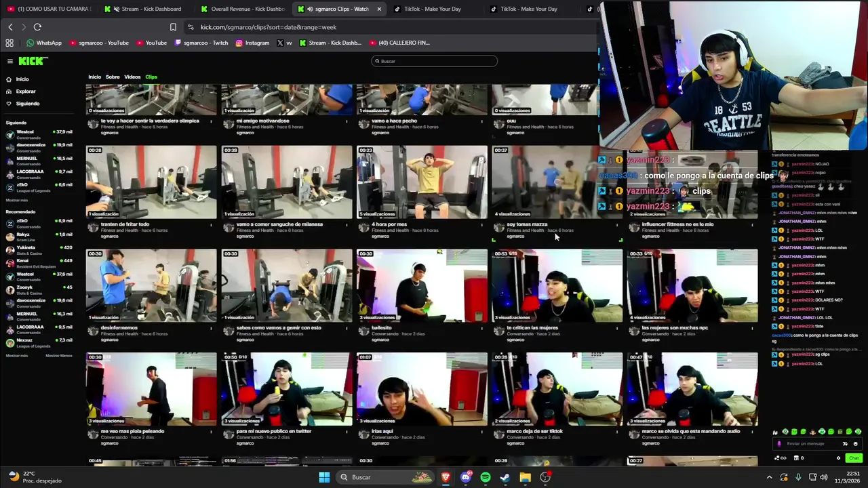
Task: Open options for clip '4 hora por mes'
Action: 482,225
